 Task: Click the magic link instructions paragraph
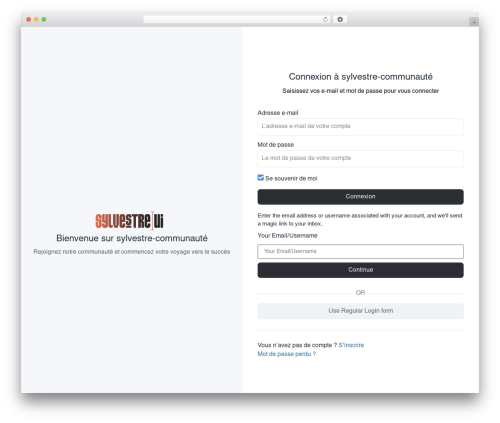click(x=360, y=219)
